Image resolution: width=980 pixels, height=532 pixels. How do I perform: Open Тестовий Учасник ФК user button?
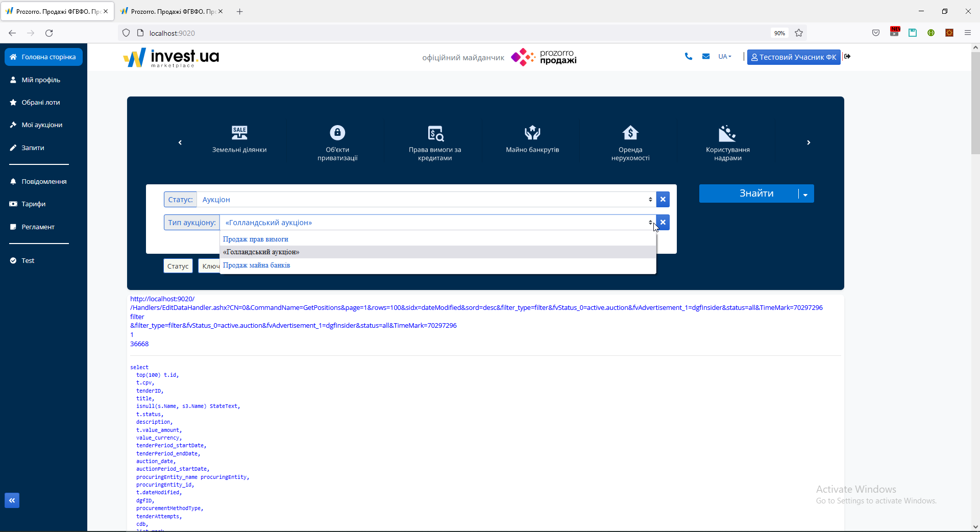(794, 57)
